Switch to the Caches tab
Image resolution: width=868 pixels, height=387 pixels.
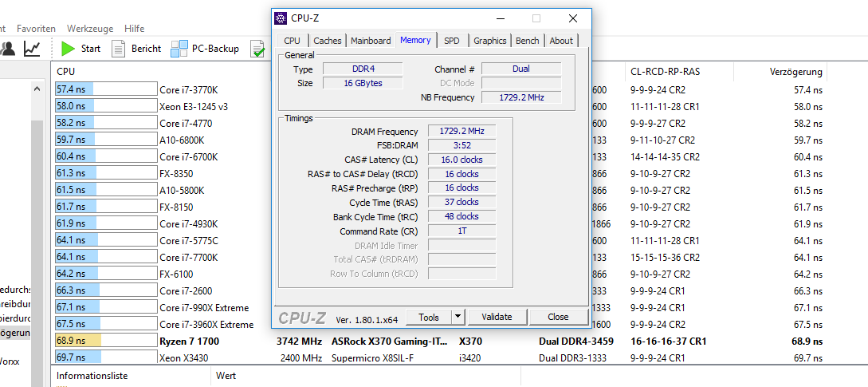coord(327,41)
